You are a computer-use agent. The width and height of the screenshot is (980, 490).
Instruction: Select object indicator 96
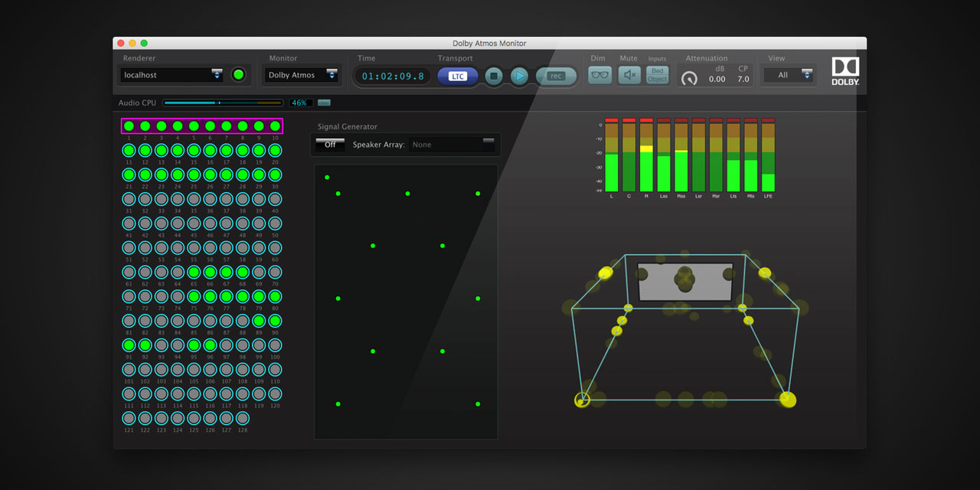[210, 345]
